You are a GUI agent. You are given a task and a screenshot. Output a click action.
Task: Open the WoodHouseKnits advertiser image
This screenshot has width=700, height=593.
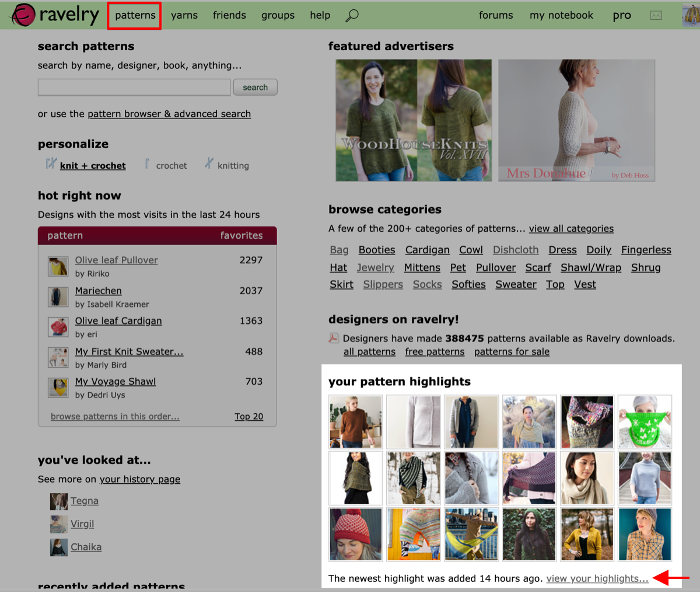[414, 120]
